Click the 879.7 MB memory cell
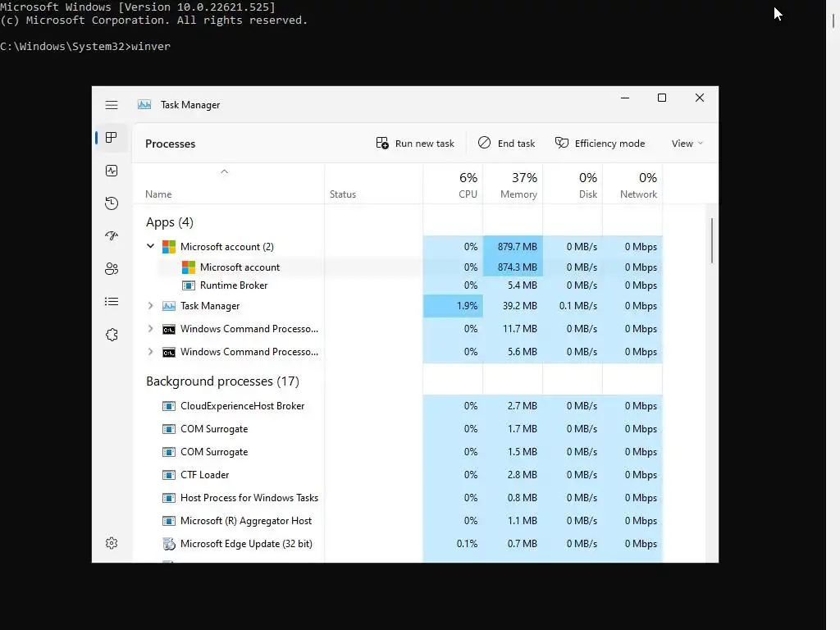Screen dimensions: 840x630 click(514, 246)
